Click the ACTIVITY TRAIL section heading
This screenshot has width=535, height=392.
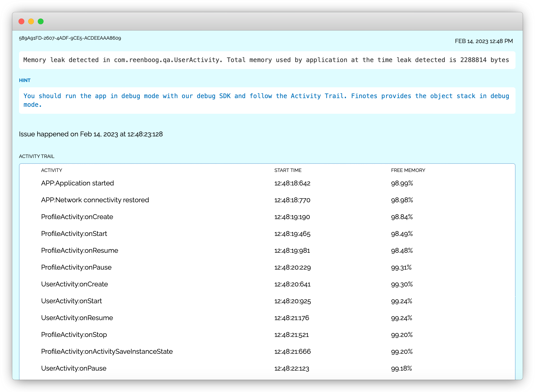point(37,156)
